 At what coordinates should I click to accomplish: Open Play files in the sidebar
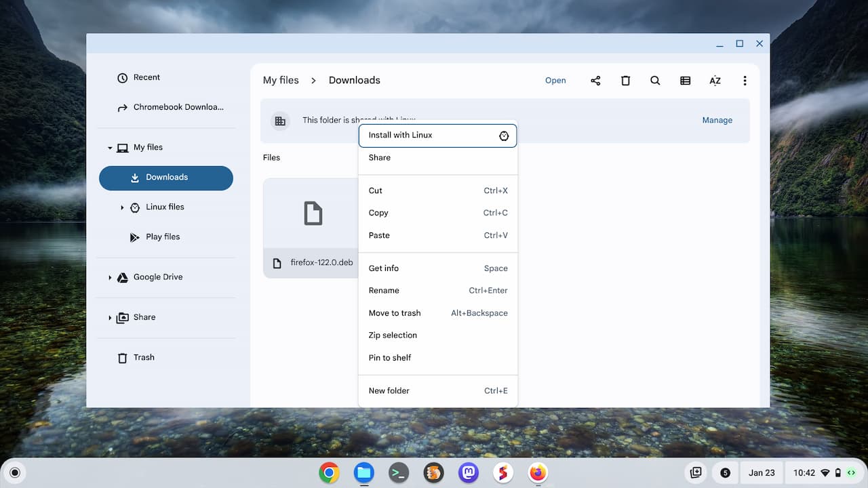(x=166, y=237)
